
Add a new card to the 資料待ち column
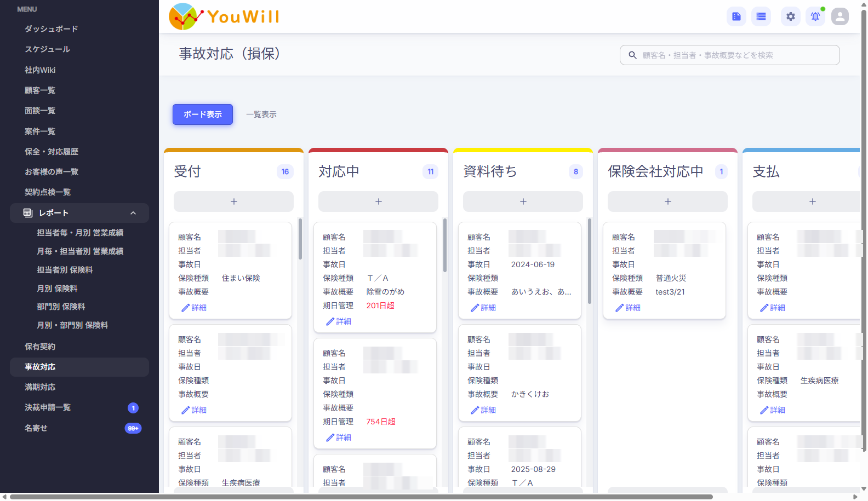(x=523, y=201)
